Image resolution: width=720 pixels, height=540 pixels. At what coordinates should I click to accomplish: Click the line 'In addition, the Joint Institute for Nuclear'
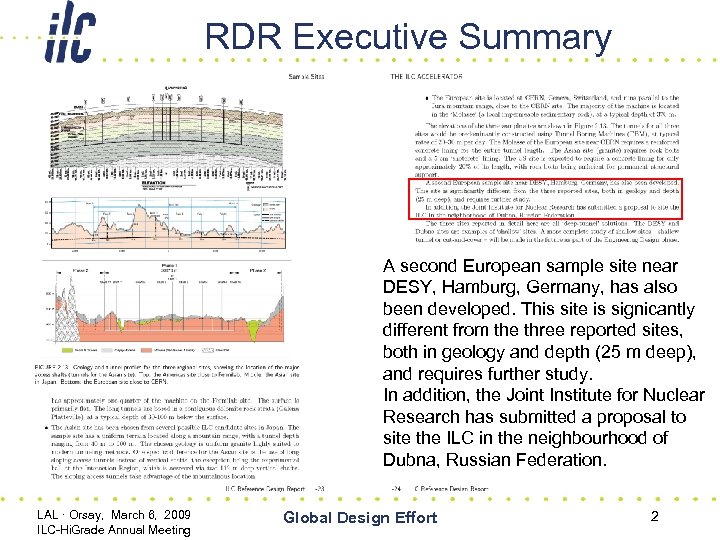point(544,395)
